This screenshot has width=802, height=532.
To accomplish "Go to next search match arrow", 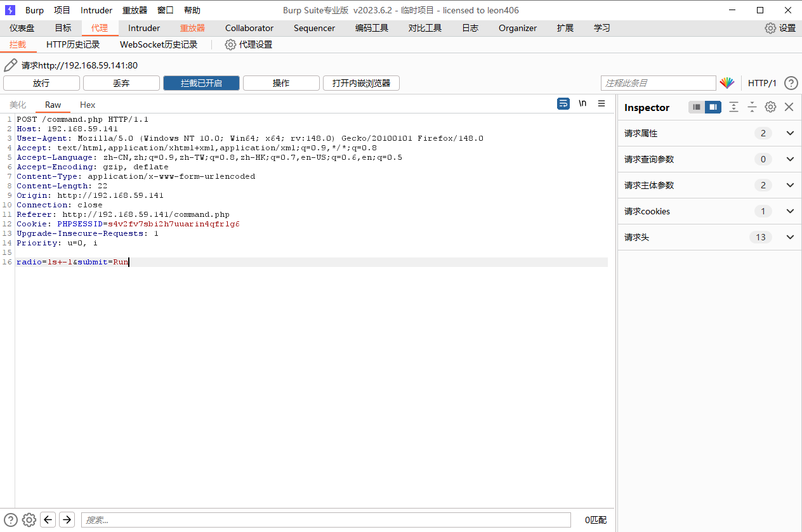I will (x=67, y=520).
